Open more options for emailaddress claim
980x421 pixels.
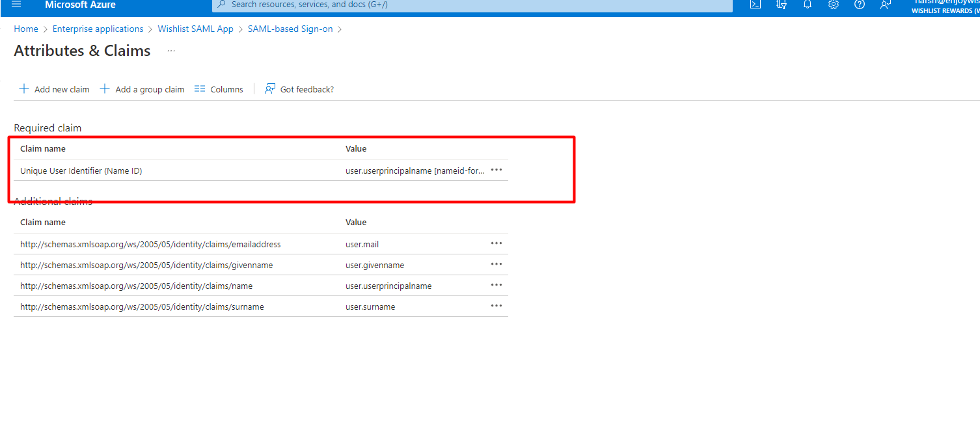[x=497, y=243]
